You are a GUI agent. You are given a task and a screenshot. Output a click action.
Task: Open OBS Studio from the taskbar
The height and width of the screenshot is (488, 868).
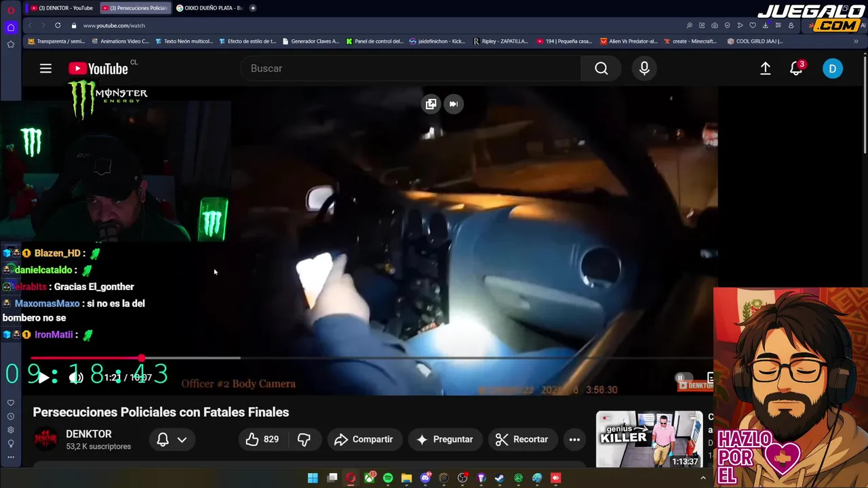pos(462,478)
